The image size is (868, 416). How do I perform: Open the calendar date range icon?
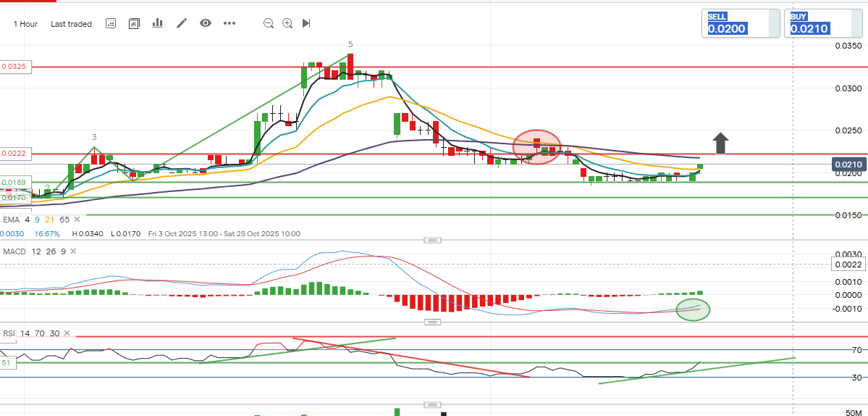[x=111, y=23]
